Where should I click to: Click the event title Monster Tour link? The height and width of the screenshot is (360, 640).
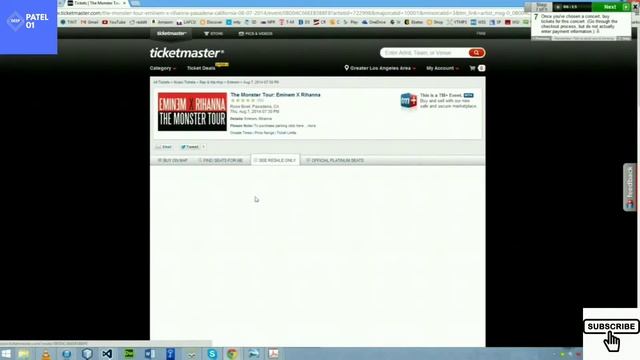276,95
